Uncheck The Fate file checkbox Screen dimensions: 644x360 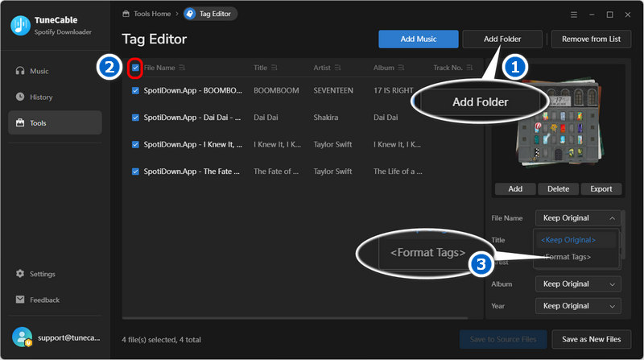tap(135, 172)
